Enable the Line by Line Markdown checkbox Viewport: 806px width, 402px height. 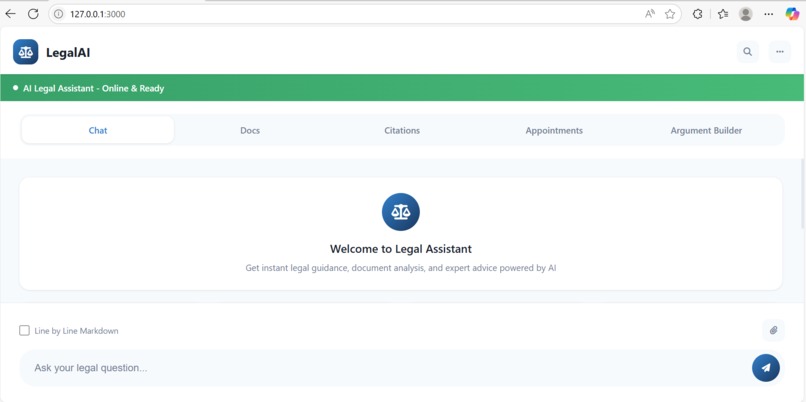click(24, 331)
